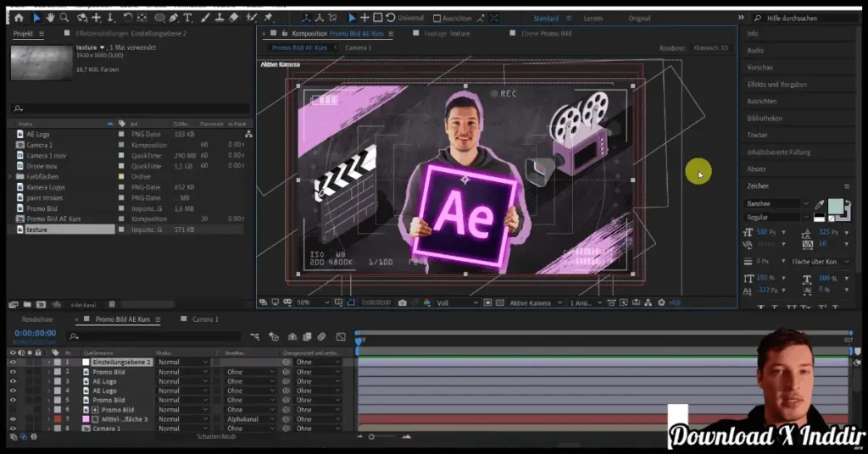Select the Hand tool
This screenshot has height=454, width=868.
50,18
